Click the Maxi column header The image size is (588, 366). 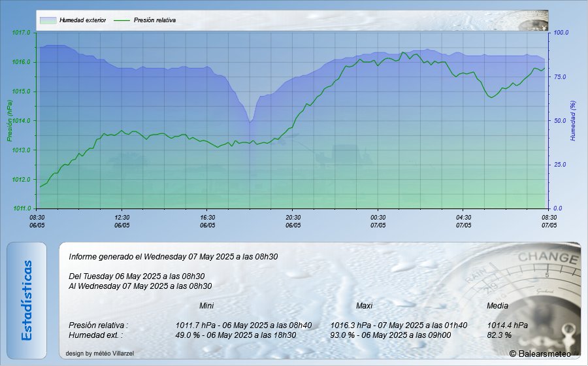click(364, 306)
